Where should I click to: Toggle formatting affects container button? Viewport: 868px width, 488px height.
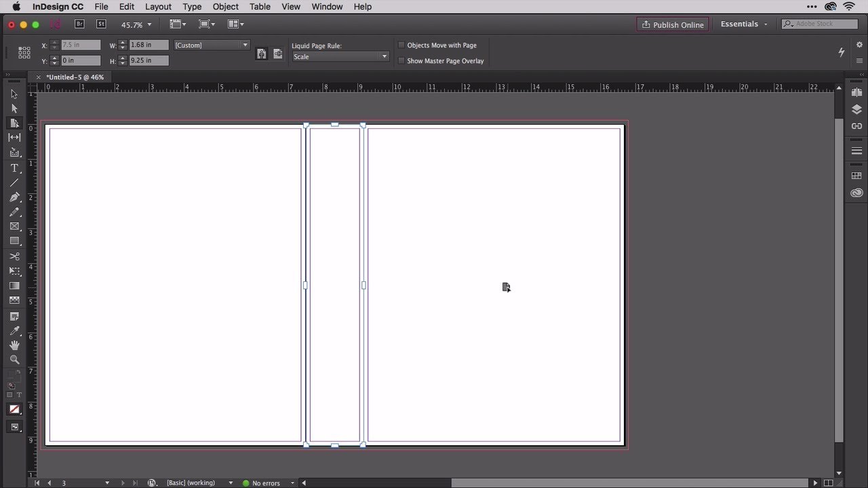9,395
